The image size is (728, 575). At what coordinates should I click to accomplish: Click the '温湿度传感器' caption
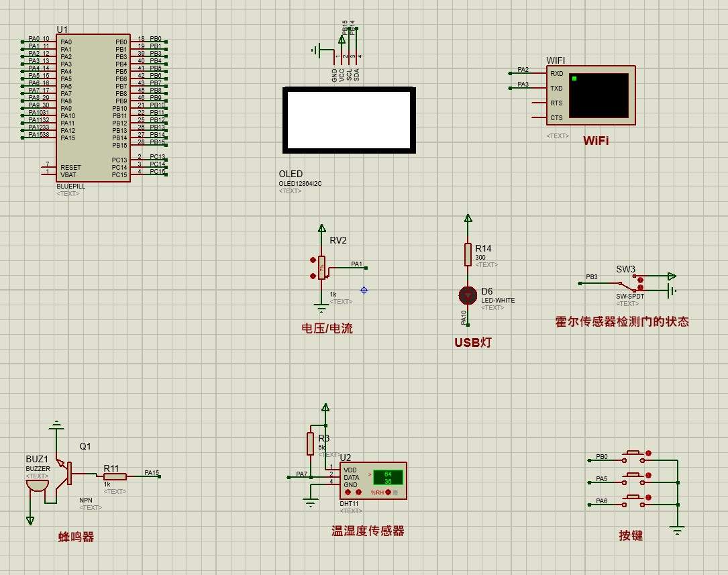tap(368, 531)
